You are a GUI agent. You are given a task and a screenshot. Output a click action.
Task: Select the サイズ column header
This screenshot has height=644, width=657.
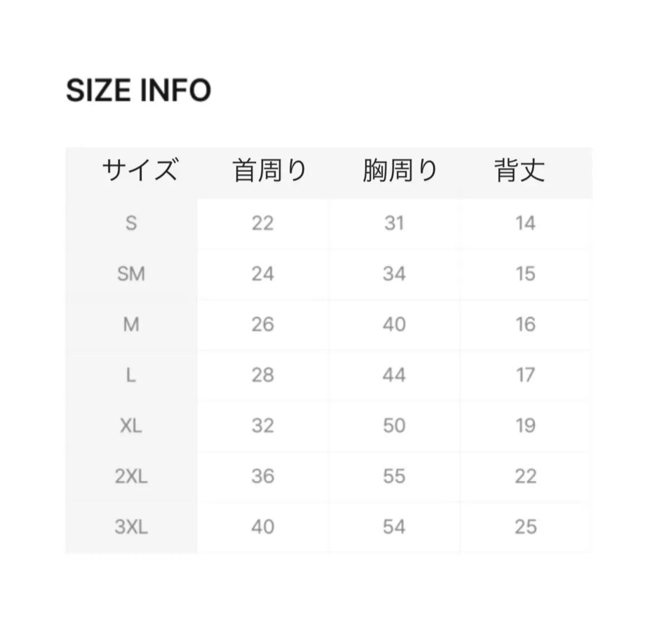coord(140,170)
